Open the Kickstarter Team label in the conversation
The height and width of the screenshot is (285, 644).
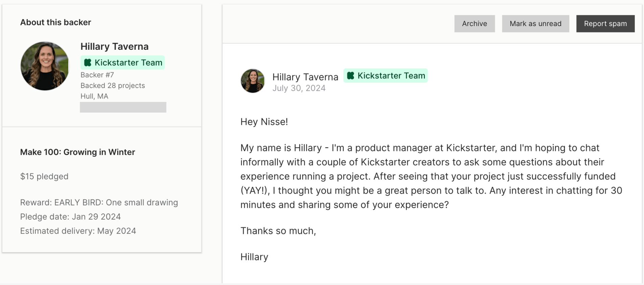[385, 75]
